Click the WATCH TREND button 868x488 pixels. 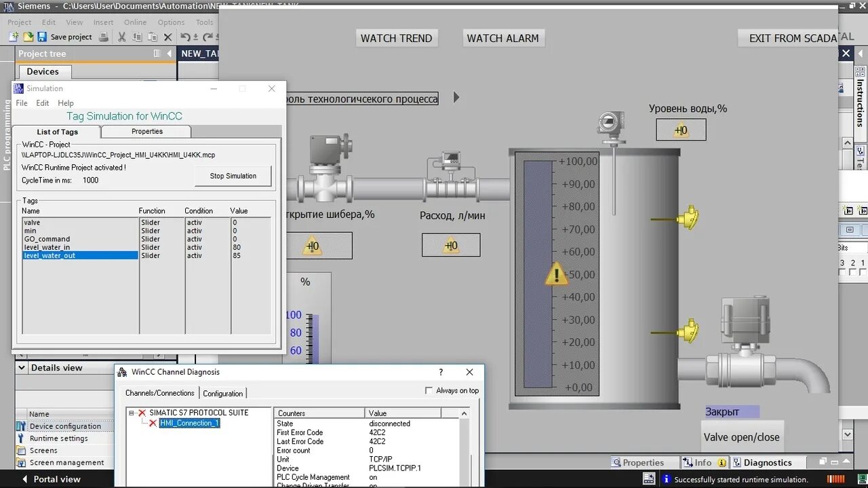pos(396,38)
